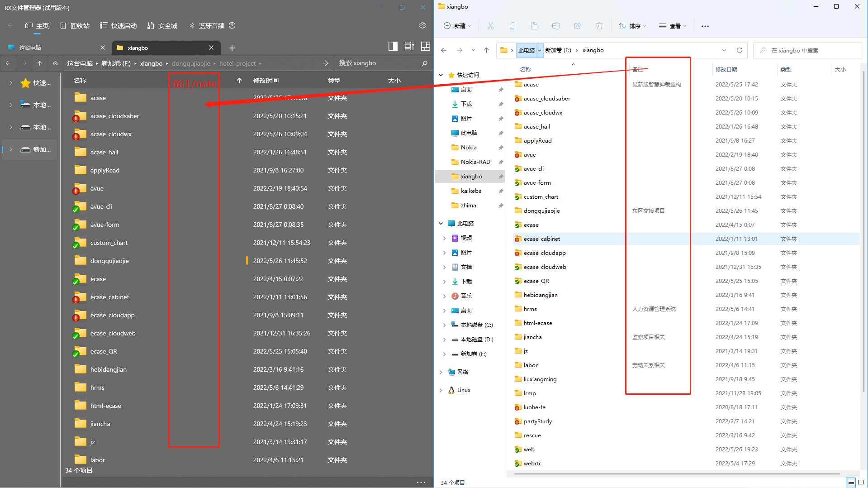Expand the 快速 favorites sidebar item
Screen dimensions: 868x488
pos(11,83)
